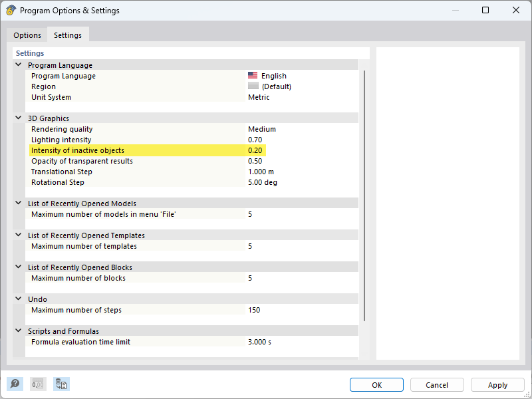Collapse the Undo section
Image resolution: width=532 pixels, height=399 pixels.
[x=19, y=299]
